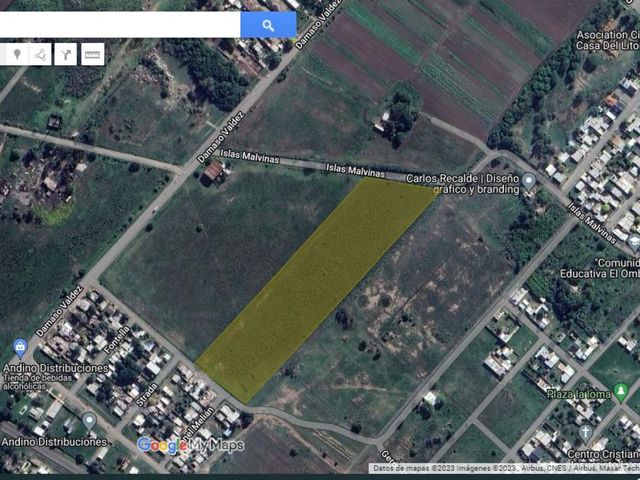The image size is (640, 480).
Task: Select the Draw a line tool
Action: 40,54
